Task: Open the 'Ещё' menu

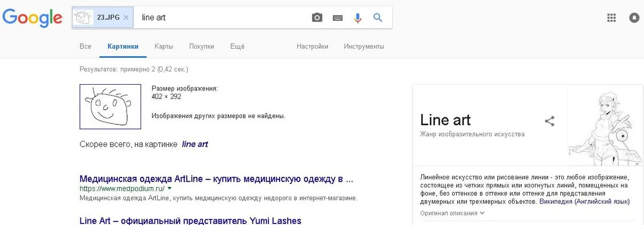Action: (237, 47)
